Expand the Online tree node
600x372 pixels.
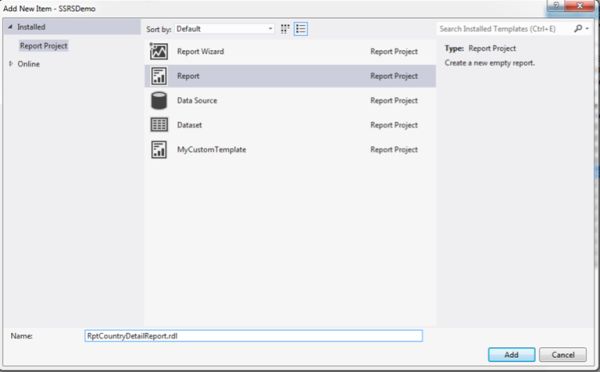tap(11, 64)
